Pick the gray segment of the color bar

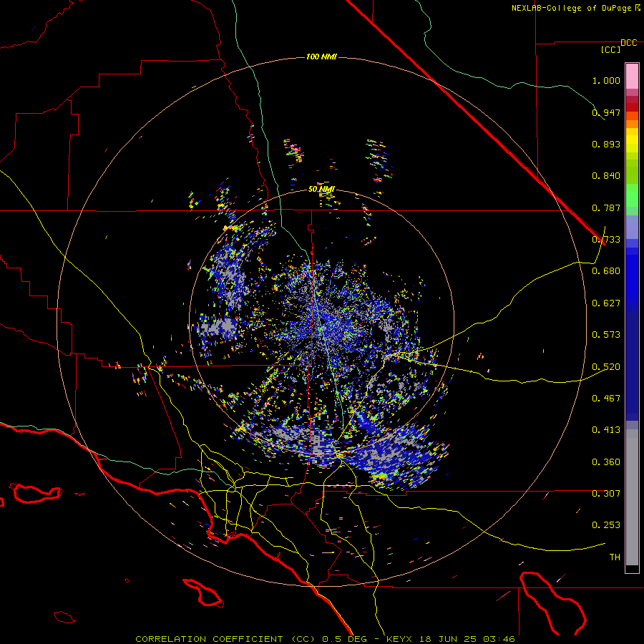coord(632,497)
